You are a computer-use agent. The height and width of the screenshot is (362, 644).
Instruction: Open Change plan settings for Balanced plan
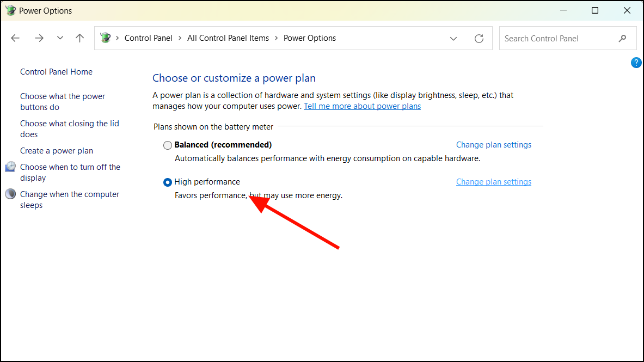493,144
